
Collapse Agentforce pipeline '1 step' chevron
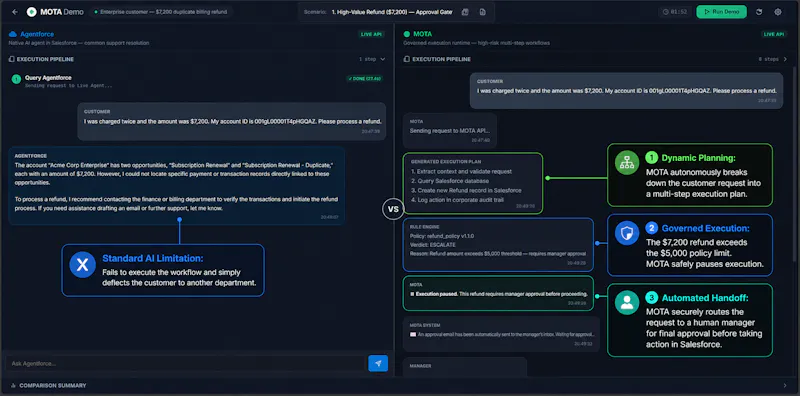383,59
